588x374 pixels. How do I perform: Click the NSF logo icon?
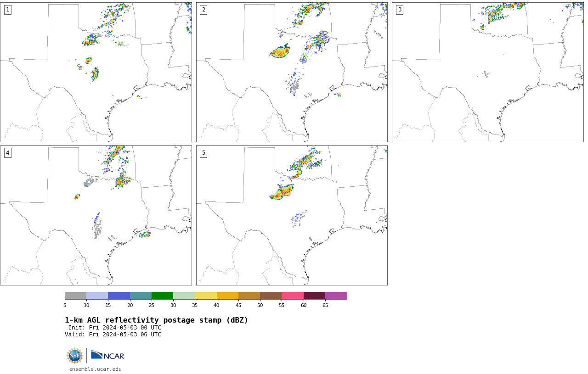coord(75,356)
